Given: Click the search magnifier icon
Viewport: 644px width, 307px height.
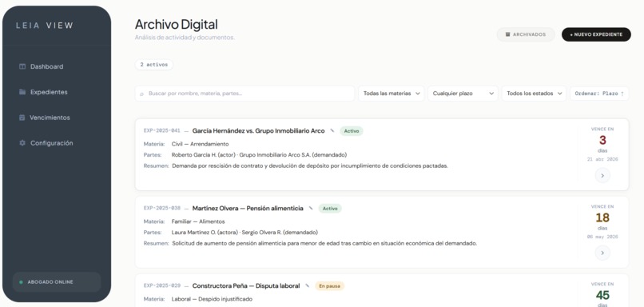Looking at the screenshot, I should pos(141,94).
